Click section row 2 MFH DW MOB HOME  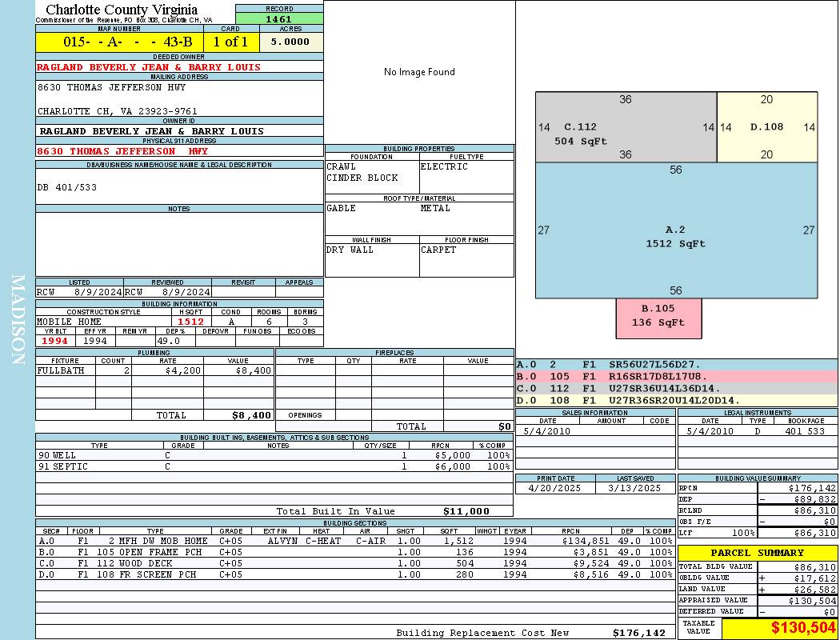coord(355,541)
